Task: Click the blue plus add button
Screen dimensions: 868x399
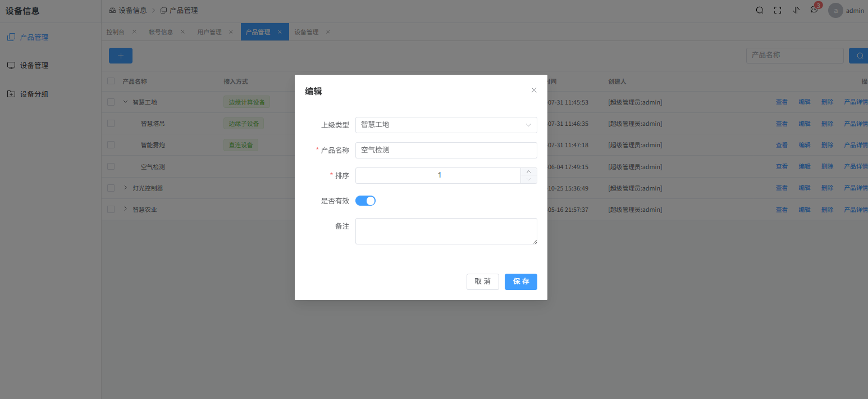Action: coord(120,56)
